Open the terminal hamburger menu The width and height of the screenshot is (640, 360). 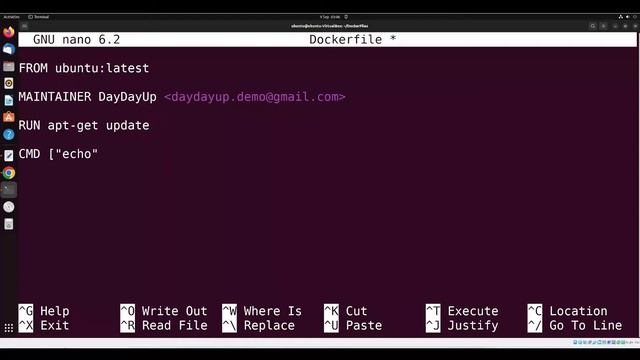[x=604, y=26]
